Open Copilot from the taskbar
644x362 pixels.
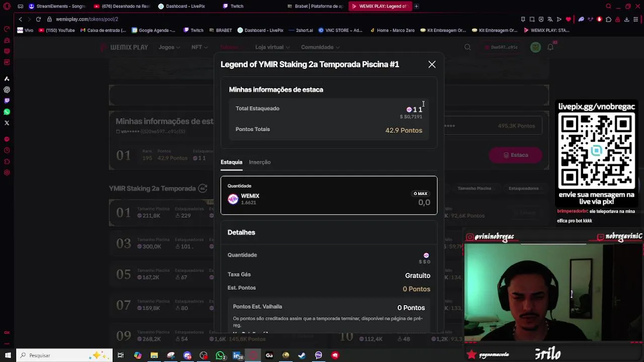point(137,355)
